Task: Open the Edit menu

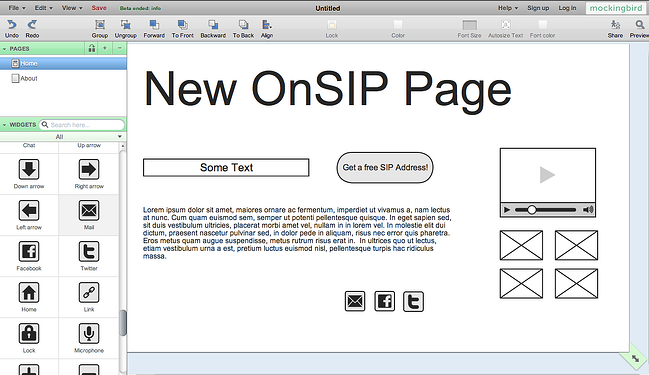Action: 43,8
